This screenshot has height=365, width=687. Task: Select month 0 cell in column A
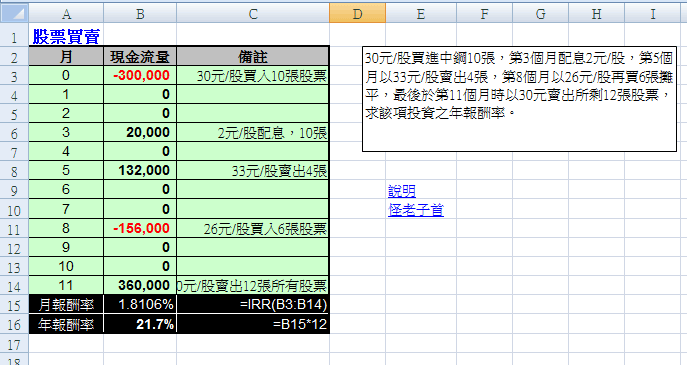tap(66, 75)
